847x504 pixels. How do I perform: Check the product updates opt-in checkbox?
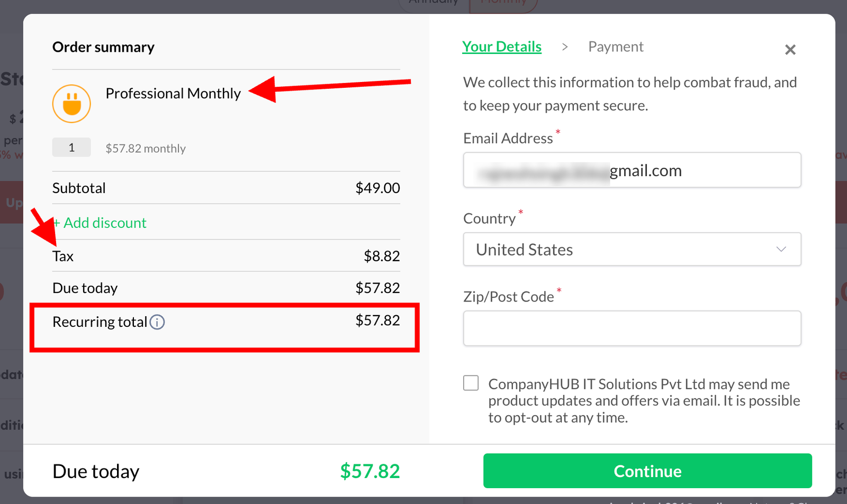coord(471,383)
